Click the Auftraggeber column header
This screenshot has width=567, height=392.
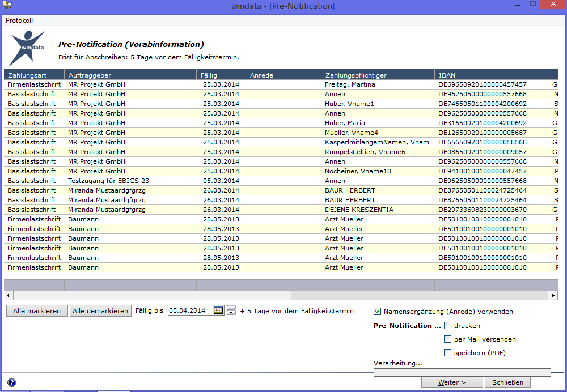tap(130, 75)
